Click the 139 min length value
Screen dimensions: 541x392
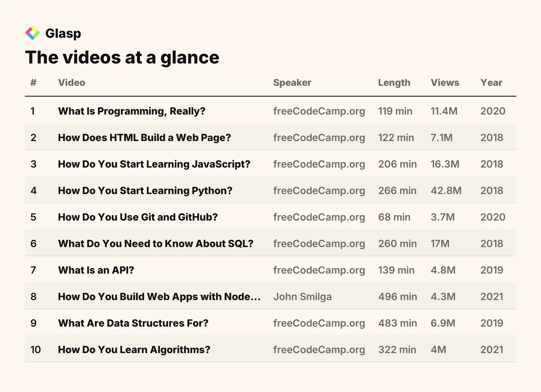396,270
